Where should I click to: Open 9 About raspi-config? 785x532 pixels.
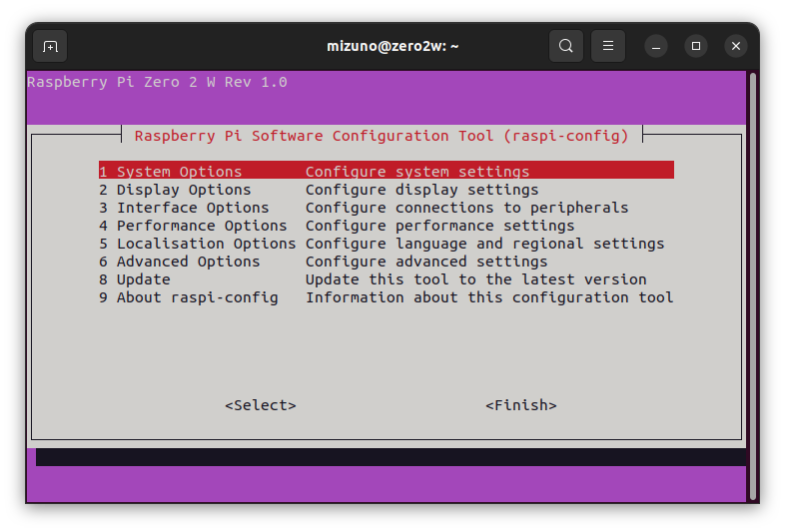[x=386, y=297]
